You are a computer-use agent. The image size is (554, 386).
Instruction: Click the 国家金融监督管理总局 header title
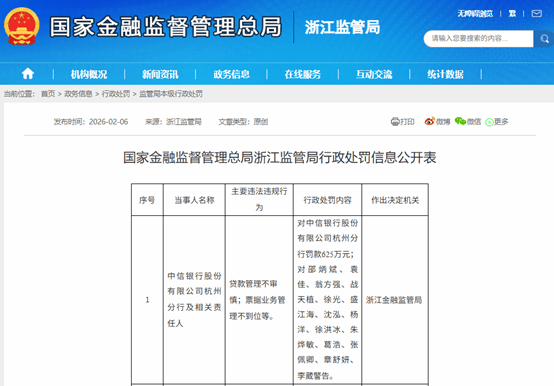point(166,27)
